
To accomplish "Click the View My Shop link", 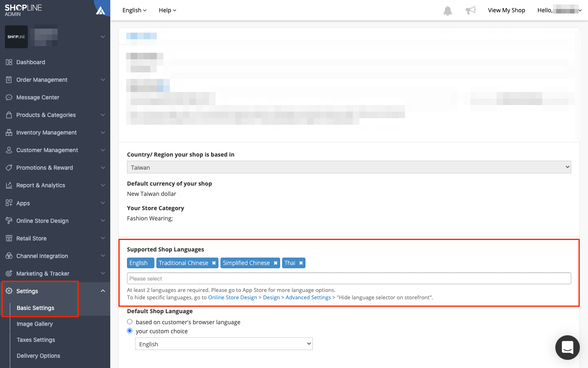I will (506, 10).
